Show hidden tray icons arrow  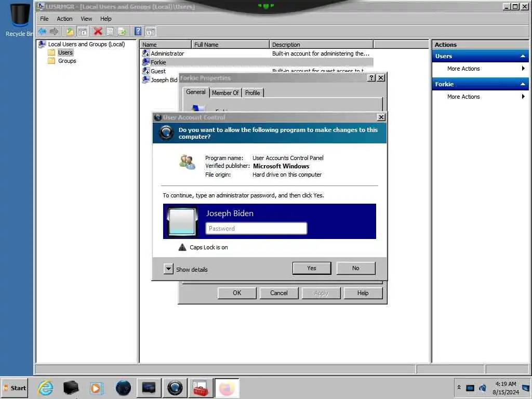(459, 387)
